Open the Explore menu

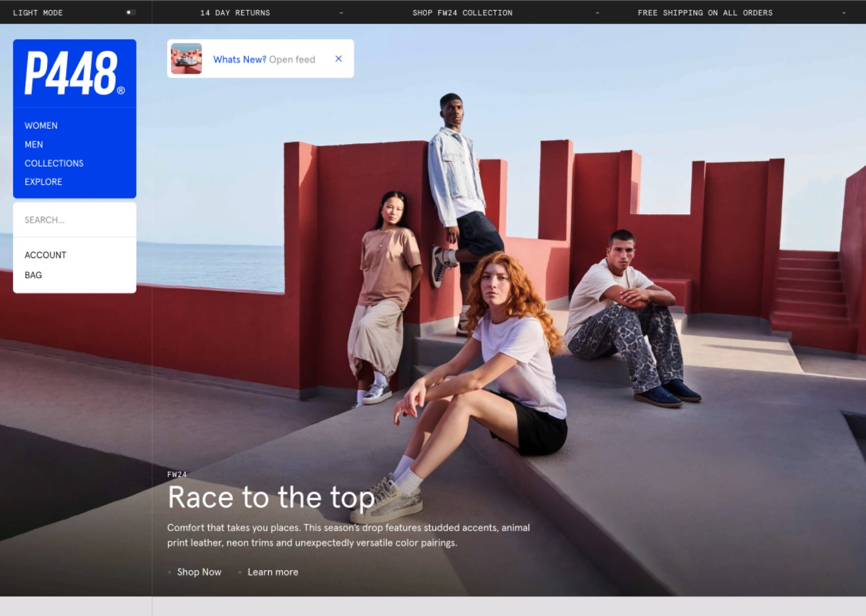pyautogui.click(x=43, y=182)
